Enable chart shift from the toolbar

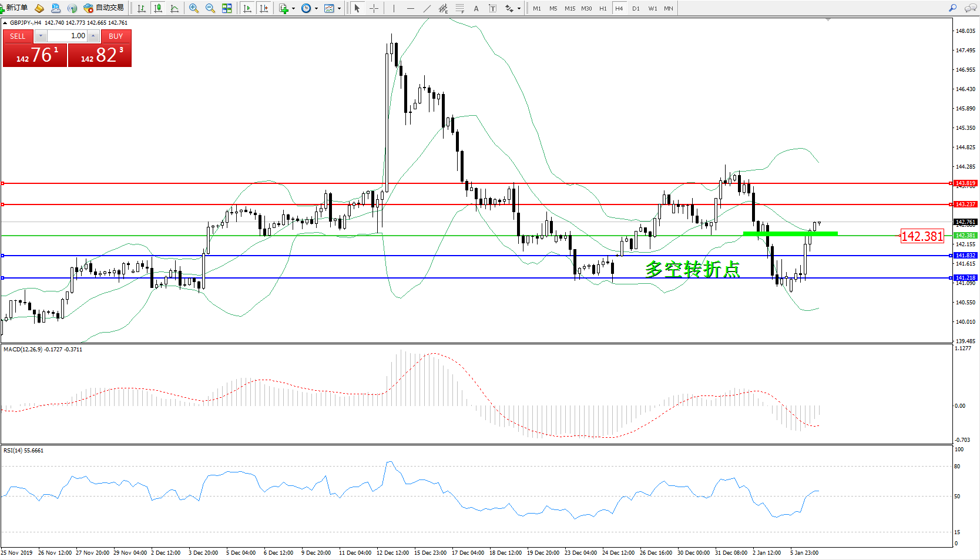[264, 8]
